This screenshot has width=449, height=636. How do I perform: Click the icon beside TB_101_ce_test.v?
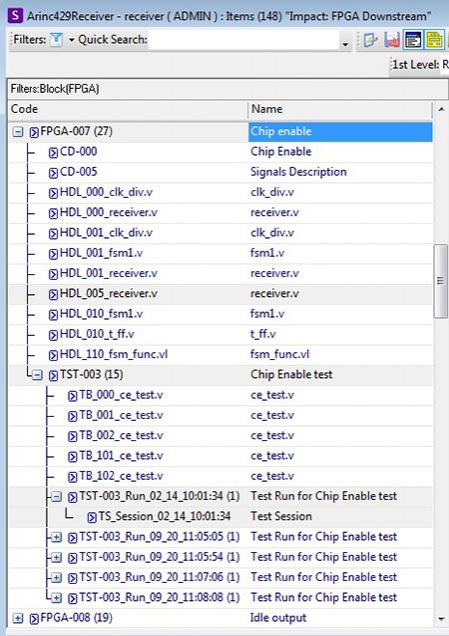(73, 457)
